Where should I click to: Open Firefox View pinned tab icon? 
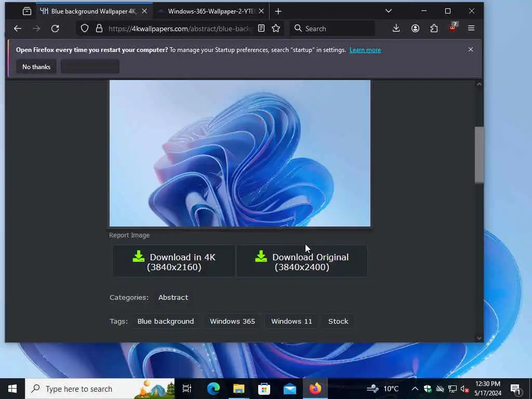27,11
